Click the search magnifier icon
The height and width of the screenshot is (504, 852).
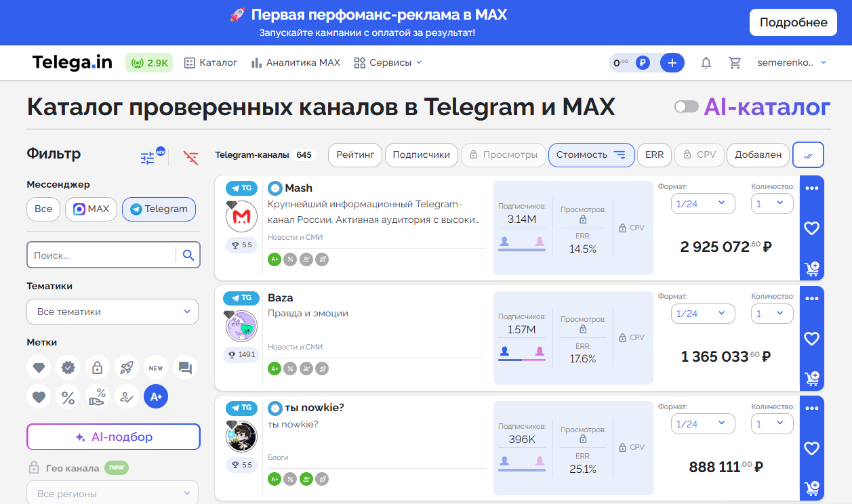click(188, 255)
